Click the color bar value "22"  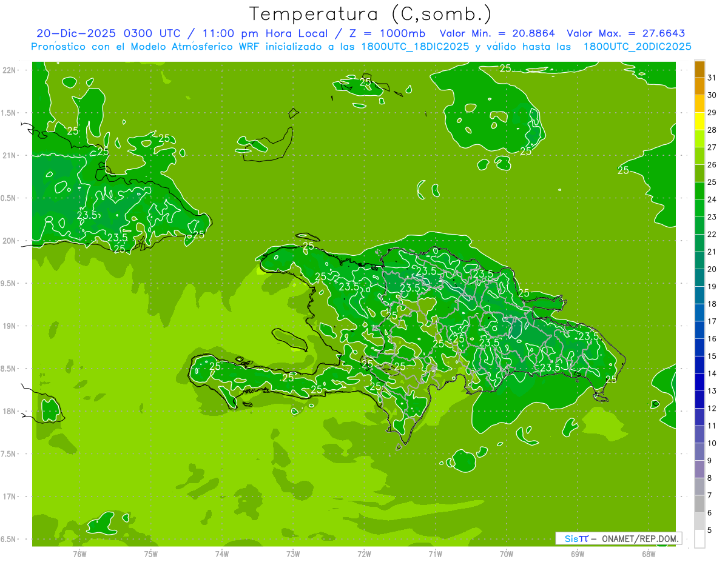coord(712,235)
